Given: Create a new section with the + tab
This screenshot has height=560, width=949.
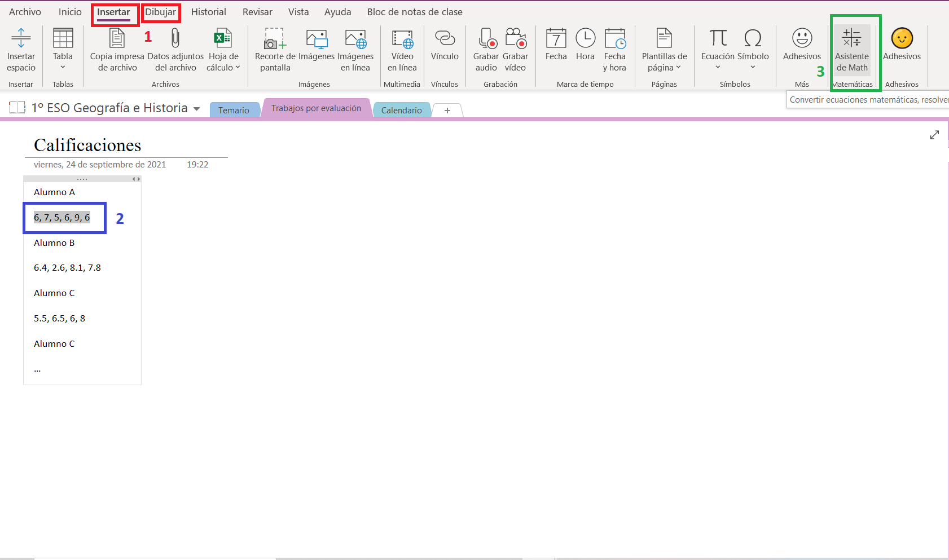Looking at the screenshot, I should [x=447, y=110].
